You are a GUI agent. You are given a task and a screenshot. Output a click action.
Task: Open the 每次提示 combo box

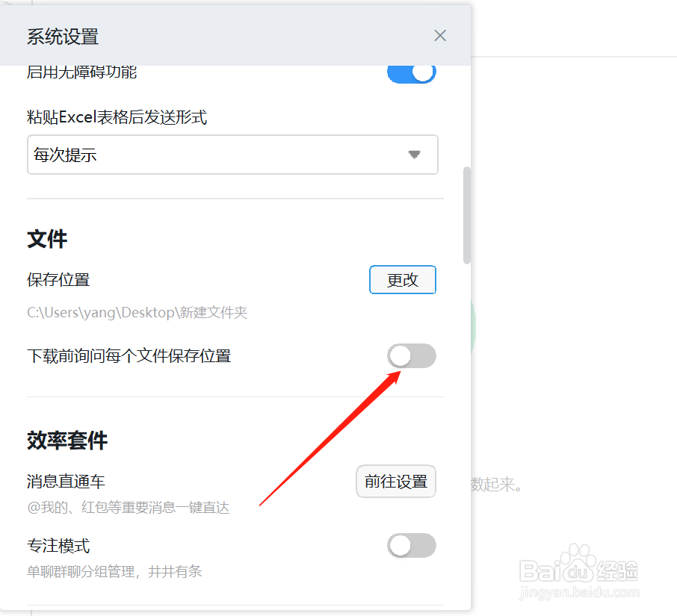coord(232,155)
